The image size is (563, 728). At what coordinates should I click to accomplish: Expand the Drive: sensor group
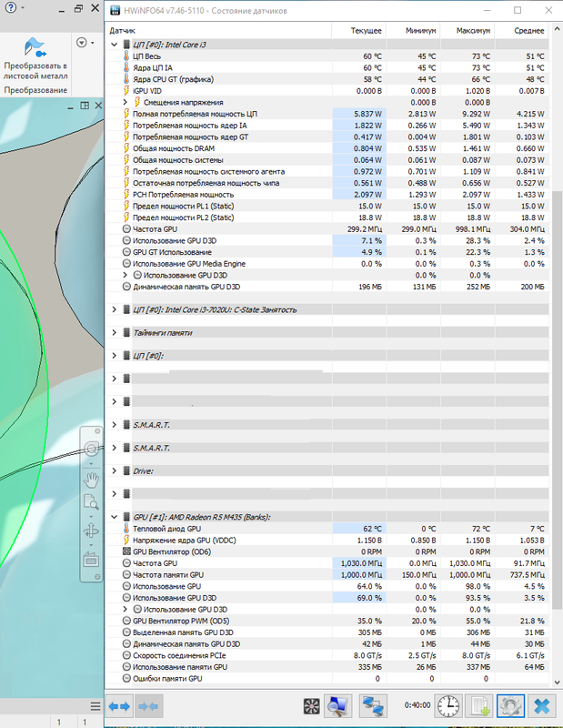tap(115, 470)
